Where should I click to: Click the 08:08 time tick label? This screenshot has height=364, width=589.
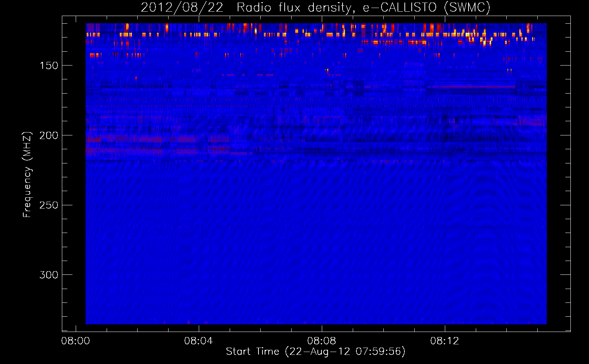[321, 341]
